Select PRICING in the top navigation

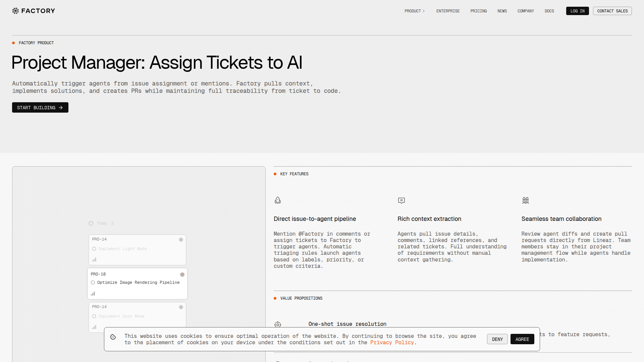point(478,11)
